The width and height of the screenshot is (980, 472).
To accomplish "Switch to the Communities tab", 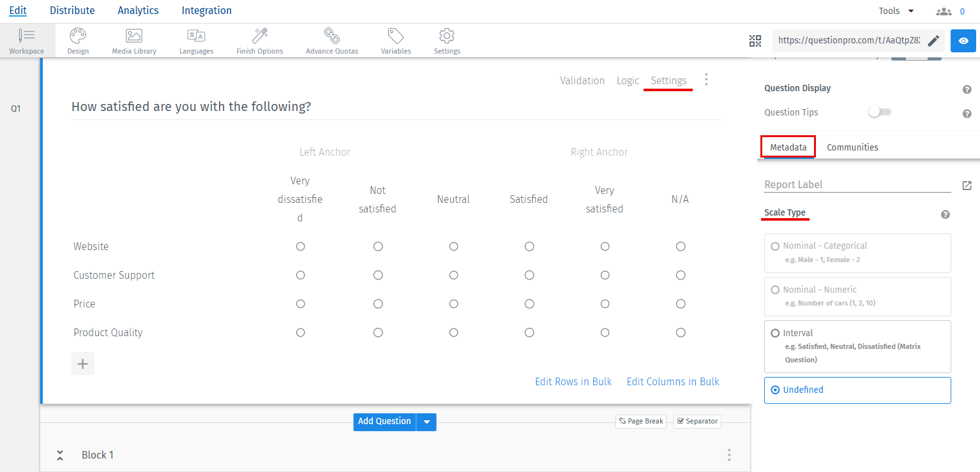I will 852,147.
